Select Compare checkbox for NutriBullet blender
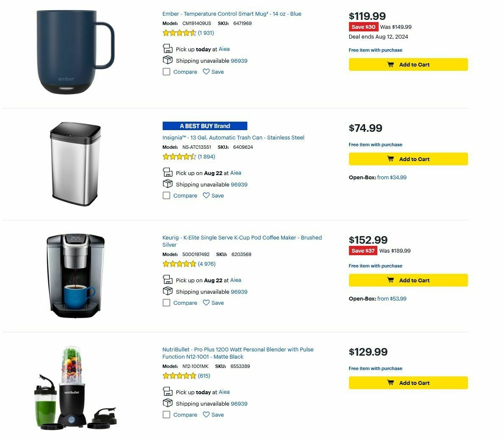504x440 pixels. [x=166, y=415]
